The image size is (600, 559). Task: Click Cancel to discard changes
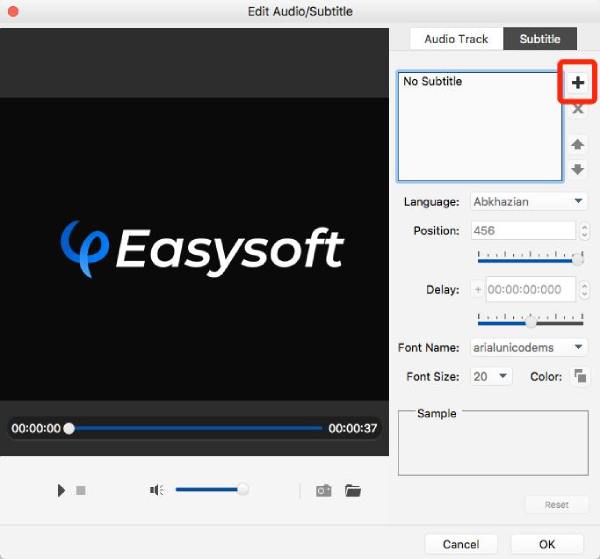click(x=461, y=544)
